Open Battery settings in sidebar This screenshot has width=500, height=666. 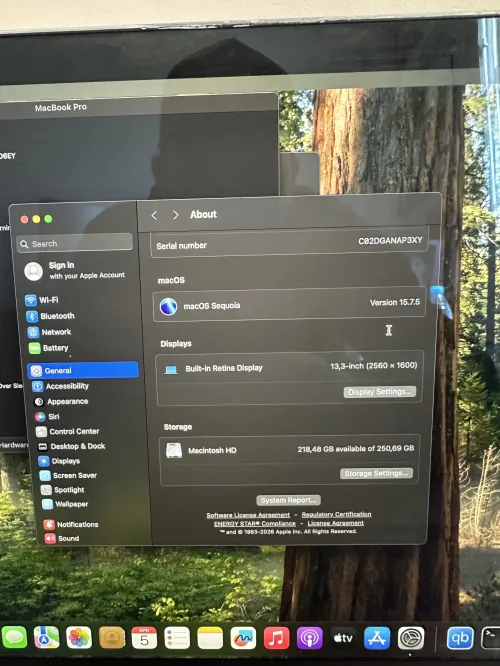point(48,348)
